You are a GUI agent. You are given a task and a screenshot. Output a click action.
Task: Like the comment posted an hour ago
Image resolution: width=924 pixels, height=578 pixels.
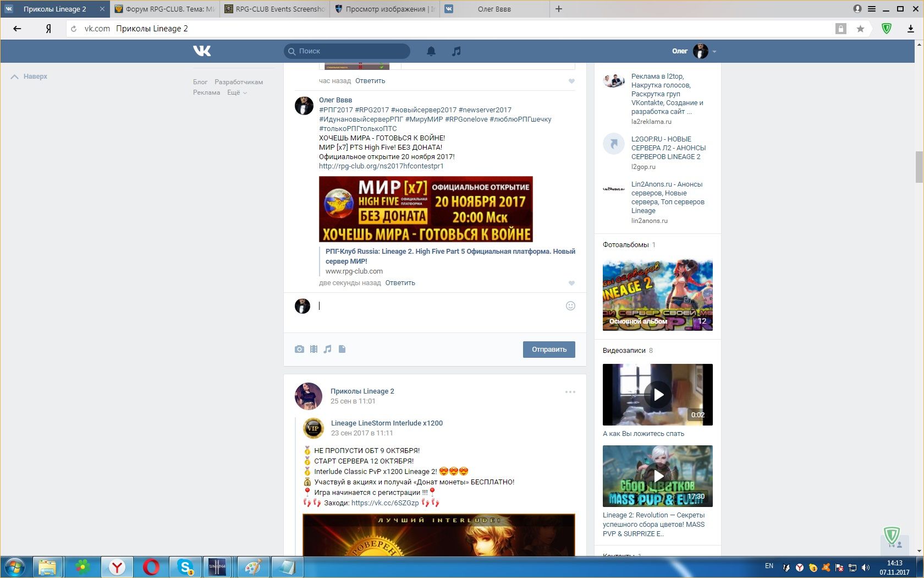tap(571, 81)
